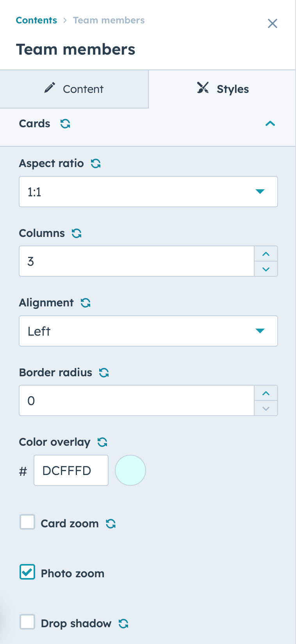Image resolution: width=296 pixels, height=644 pixels.
Task: Click the Card zoom reset icon
Action: [111, 524]
